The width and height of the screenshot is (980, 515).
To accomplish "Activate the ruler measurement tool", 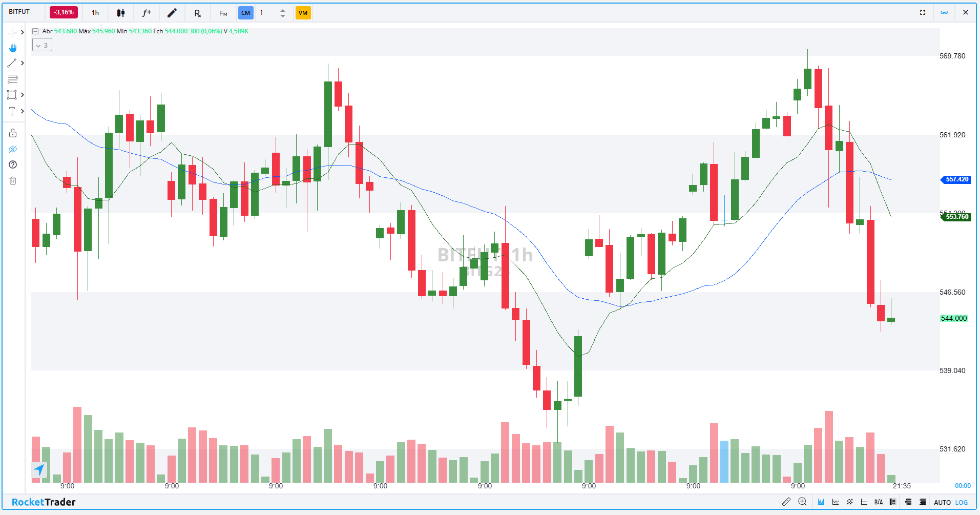I will (x=786, y=502).
